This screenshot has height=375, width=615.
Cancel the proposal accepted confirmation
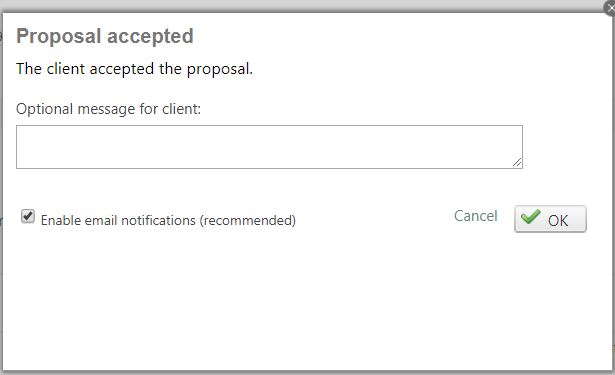[x=475, y=216]
